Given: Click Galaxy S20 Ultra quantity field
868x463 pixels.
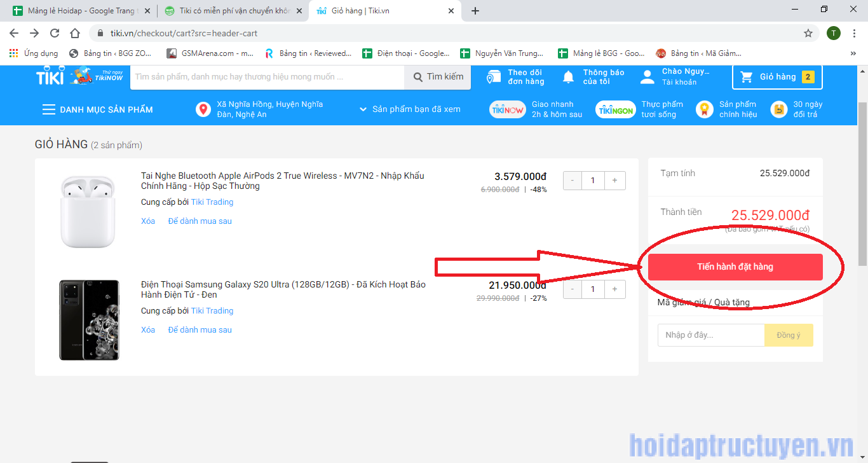Looking at the screenshot, I should click(593, 289).
